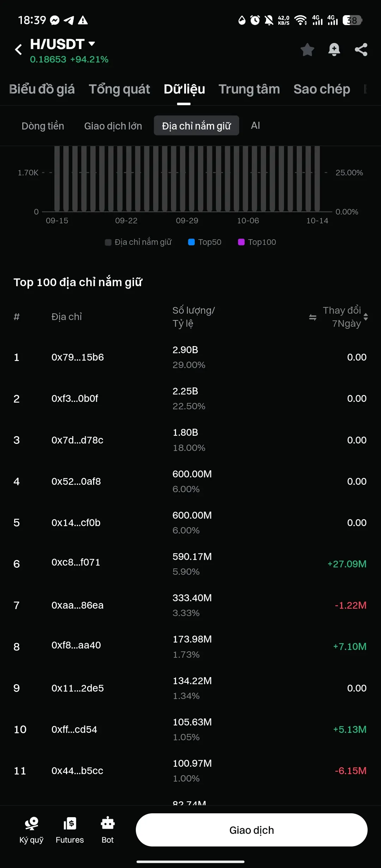Toggle Top100 legend series

click(257, 242)
